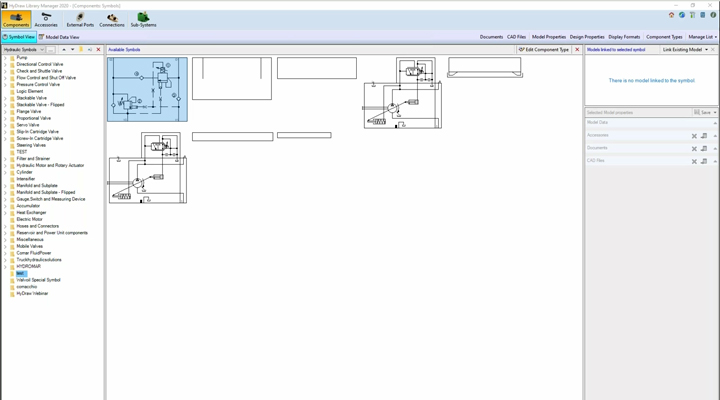Open Model Properties
720x400 pixels.
coord(549,37)
